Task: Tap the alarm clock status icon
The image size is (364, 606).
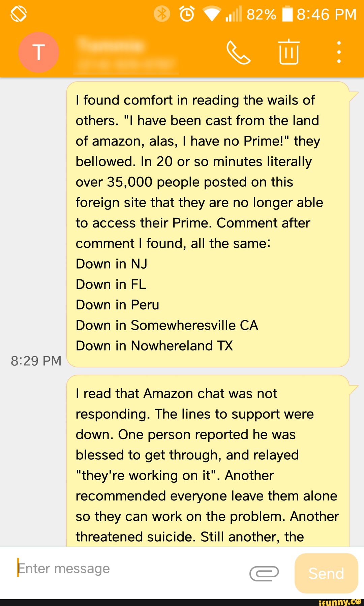Action: pos(187,14)
